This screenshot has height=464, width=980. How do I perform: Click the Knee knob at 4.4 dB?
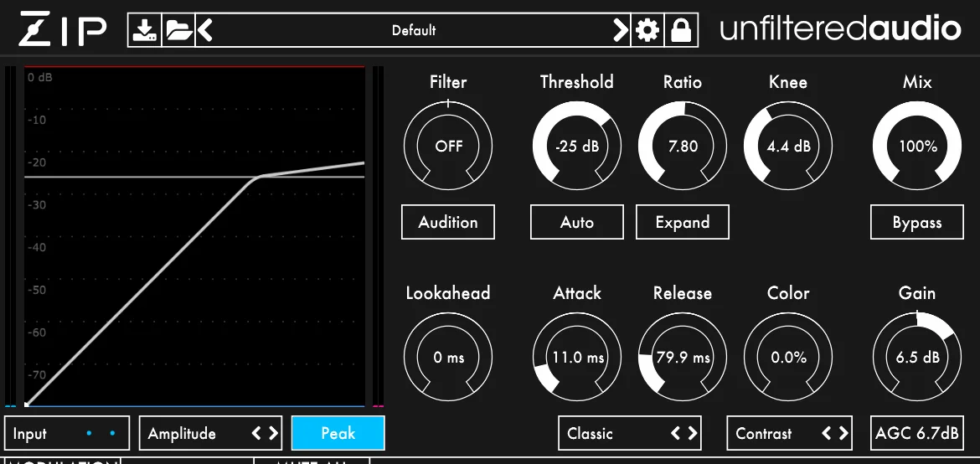tap(788, 146)
